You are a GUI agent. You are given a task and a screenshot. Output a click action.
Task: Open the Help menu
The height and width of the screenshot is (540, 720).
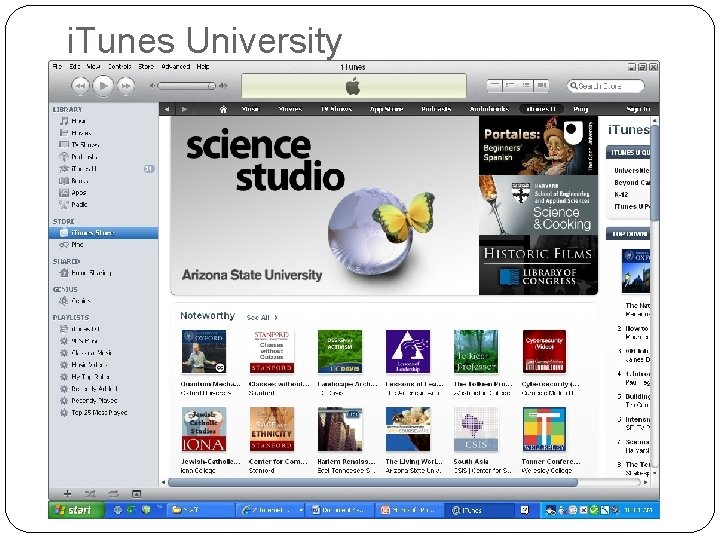pos(203,67)
